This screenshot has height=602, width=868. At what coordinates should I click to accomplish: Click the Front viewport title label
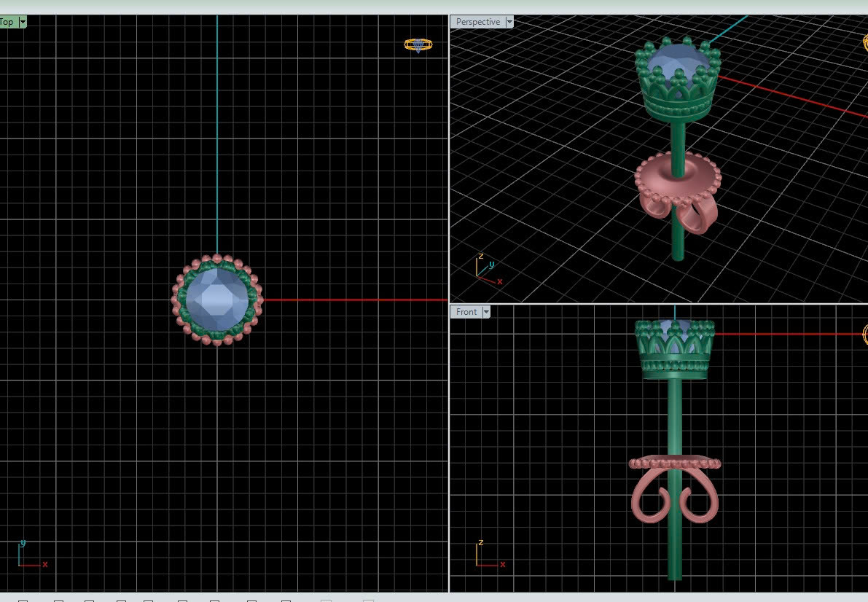tap(466, 312)
